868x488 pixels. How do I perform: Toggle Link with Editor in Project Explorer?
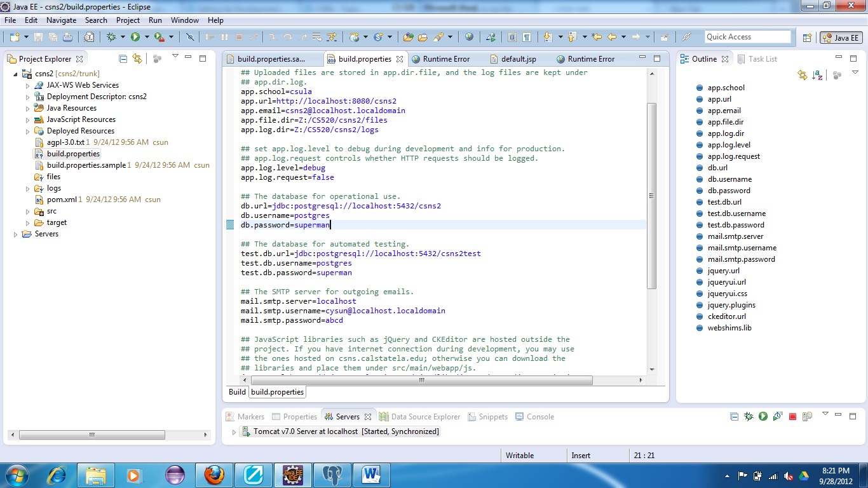137,59
